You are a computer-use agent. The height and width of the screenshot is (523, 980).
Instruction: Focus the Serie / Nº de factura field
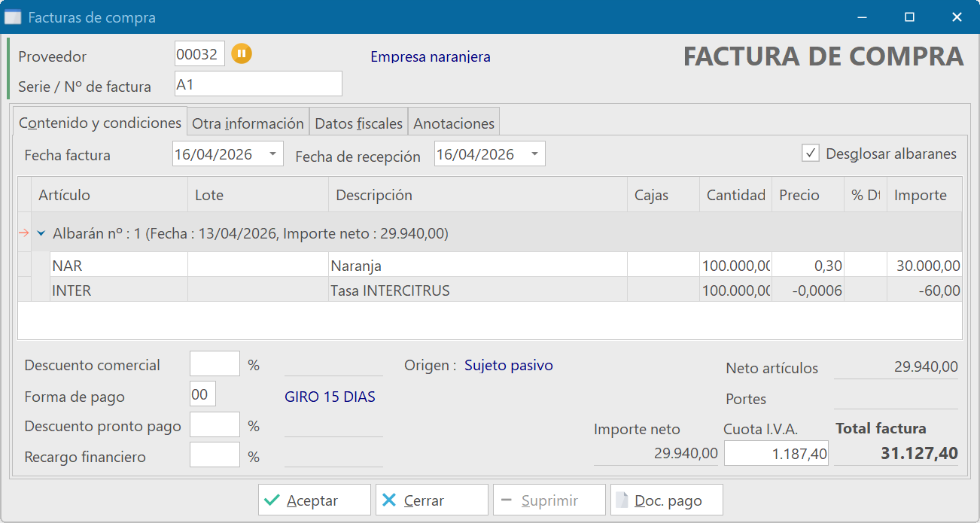258,84
